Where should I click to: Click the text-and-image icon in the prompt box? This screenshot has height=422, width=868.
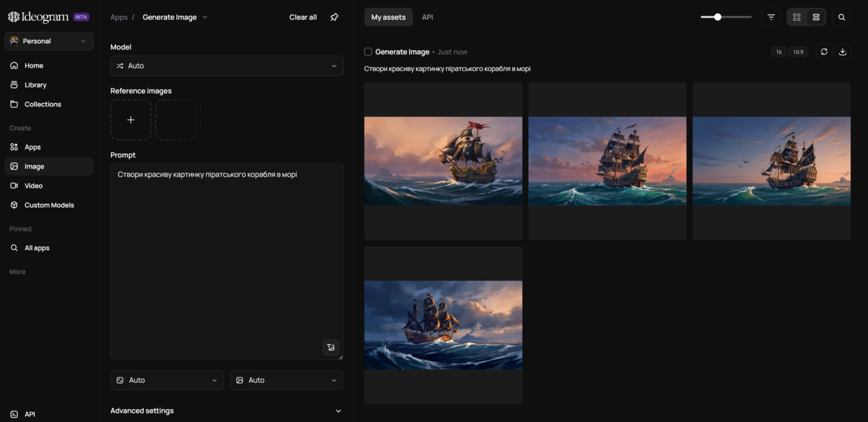331,347
